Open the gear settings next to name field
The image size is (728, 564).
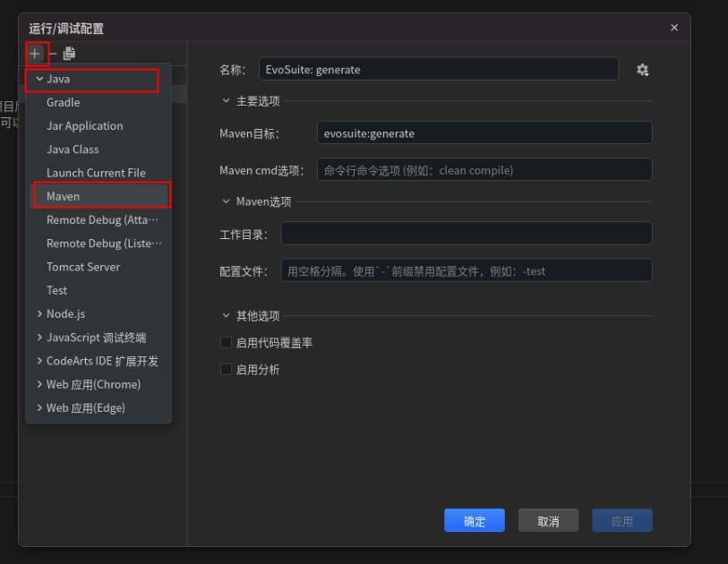[x=643, y=70]
